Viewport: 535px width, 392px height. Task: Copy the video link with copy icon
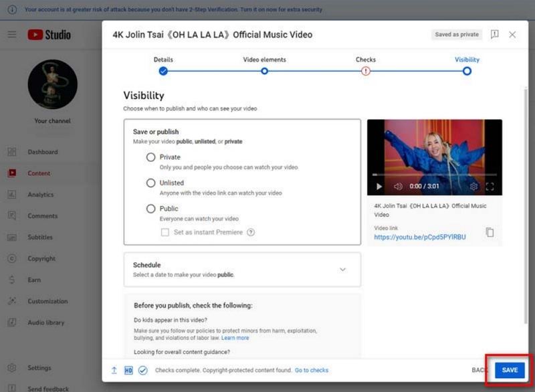point(490,232)
